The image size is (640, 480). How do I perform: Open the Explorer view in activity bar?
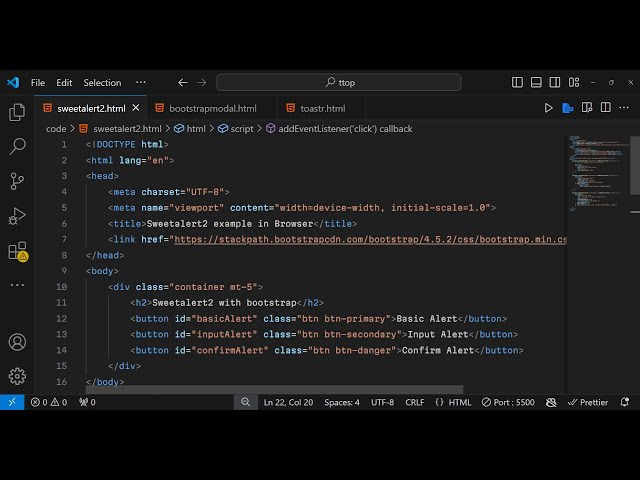pos(17,112)
